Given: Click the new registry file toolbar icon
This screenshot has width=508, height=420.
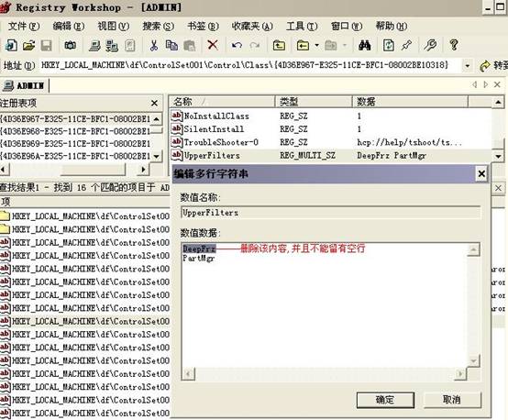Looking at the screenshot, I should point(11,45).
